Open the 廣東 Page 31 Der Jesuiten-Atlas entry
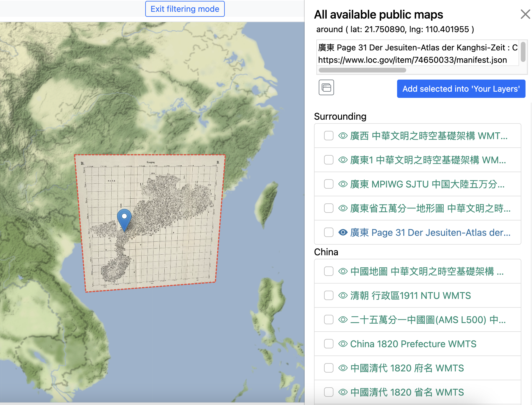This screenshot has height=405, width=532. 430,233
